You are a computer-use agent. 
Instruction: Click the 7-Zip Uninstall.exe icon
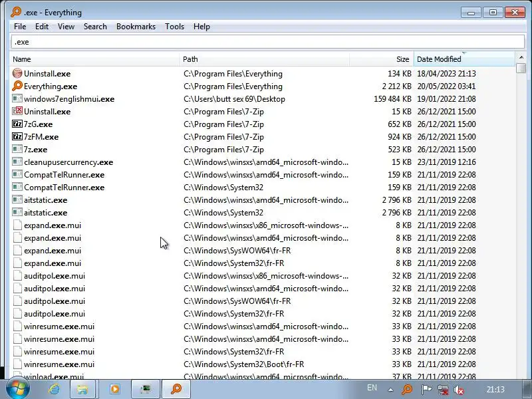(x=17, y=111)
